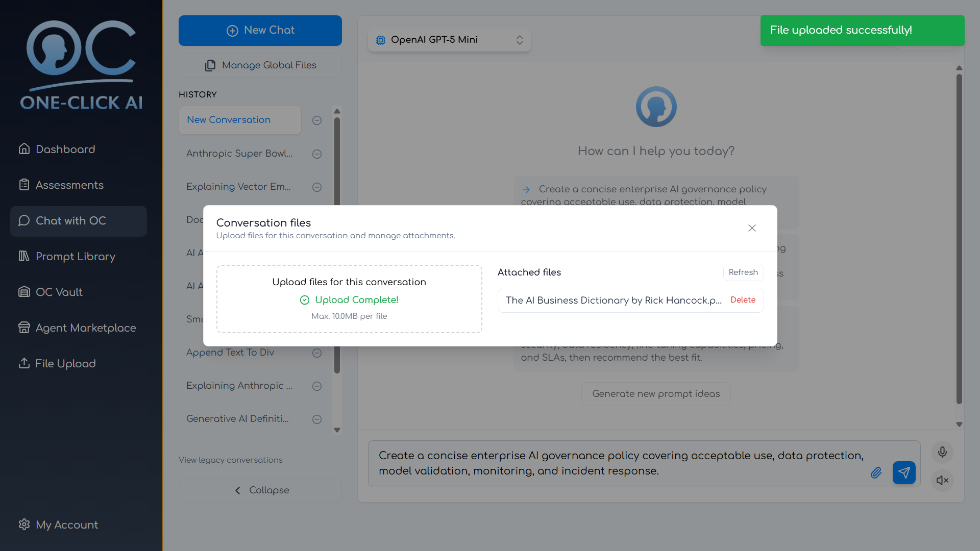980x551 pixels.
Task: Toggle the muted speaker icon
Action: click(942, 480)
